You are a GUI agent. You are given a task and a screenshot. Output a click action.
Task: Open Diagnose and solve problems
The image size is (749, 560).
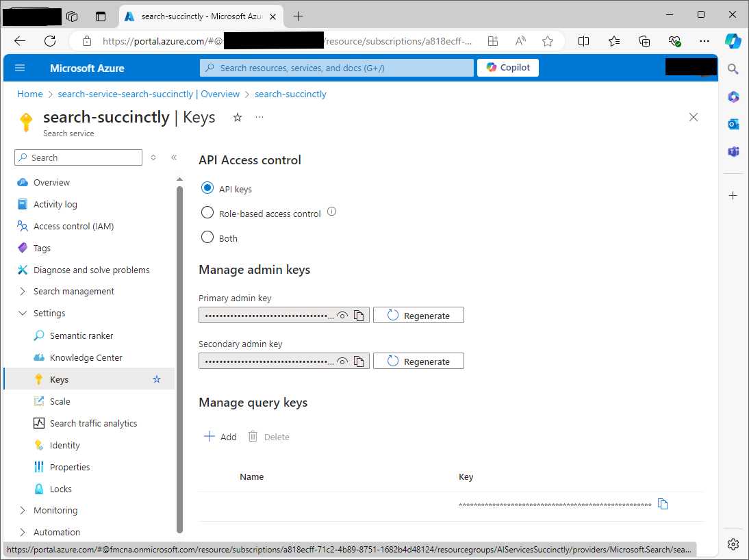[x=91, y=270]
